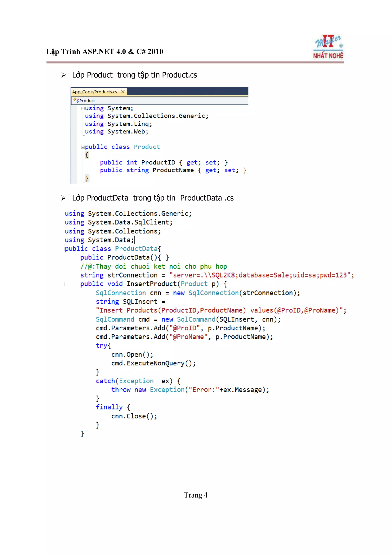Click the Product class icon in navigation bar

click(x=76, y=100)
